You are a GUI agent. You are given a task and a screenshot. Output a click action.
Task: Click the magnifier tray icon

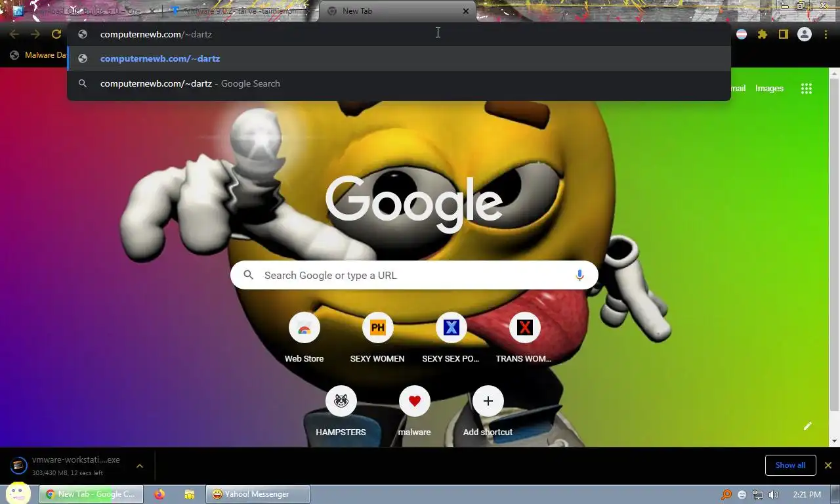coord(726,495)
